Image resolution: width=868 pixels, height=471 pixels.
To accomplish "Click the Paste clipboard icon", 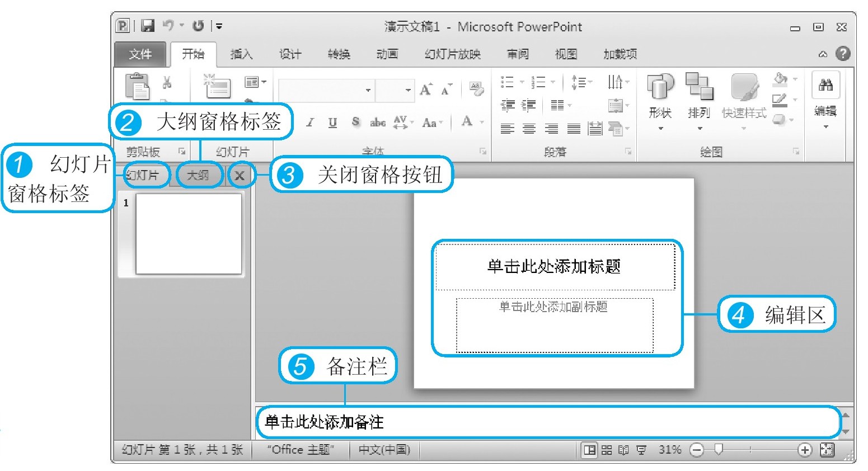I will click(x=137, y=87).
